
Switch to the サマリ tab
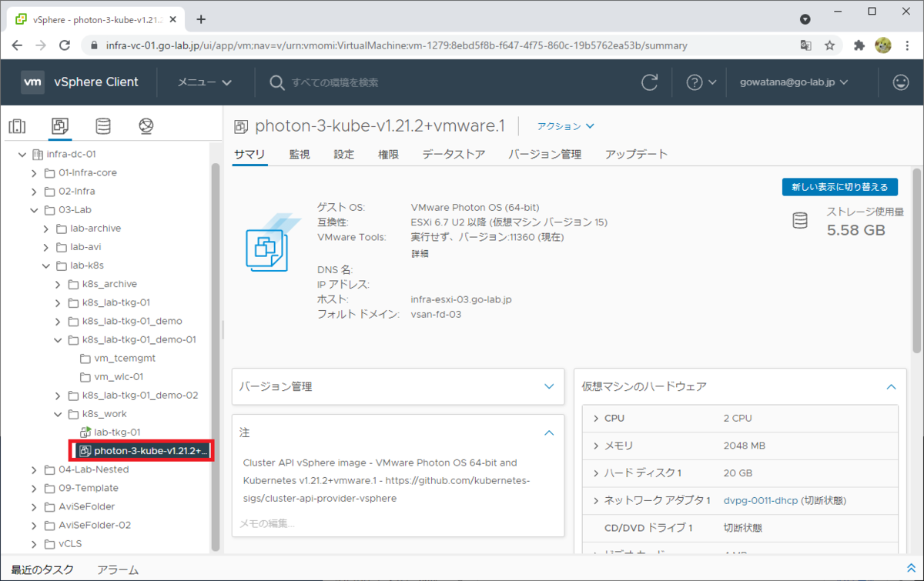pyautogui.click(x=249, y=154)
